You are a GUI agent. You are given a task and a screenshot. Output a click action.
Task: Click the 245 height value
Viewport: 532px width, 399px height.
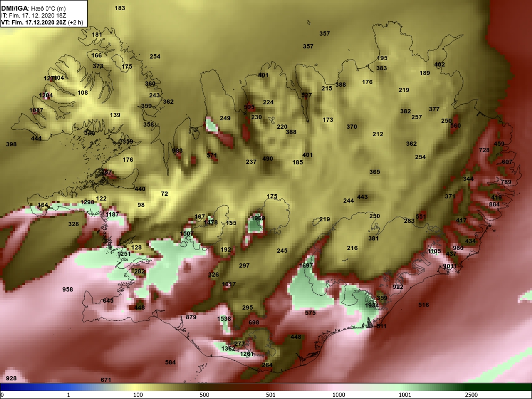click(x=282, y=251)
